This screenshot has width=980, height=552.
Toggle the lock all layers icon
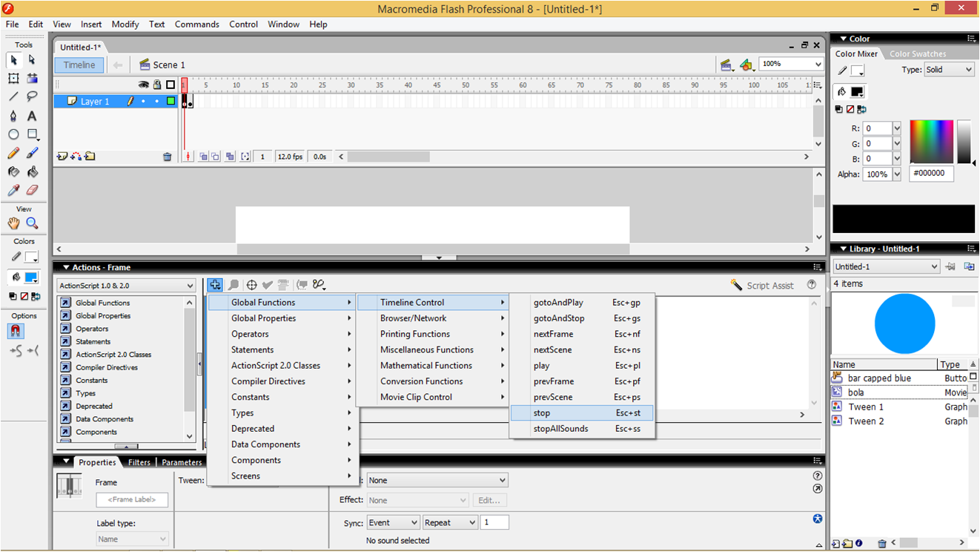tap(157, 85)
